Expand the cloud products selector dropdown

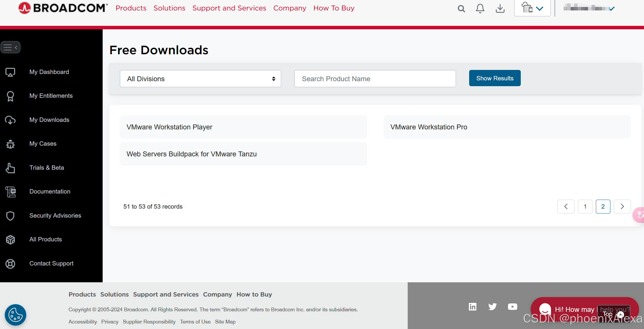point(532,8)
